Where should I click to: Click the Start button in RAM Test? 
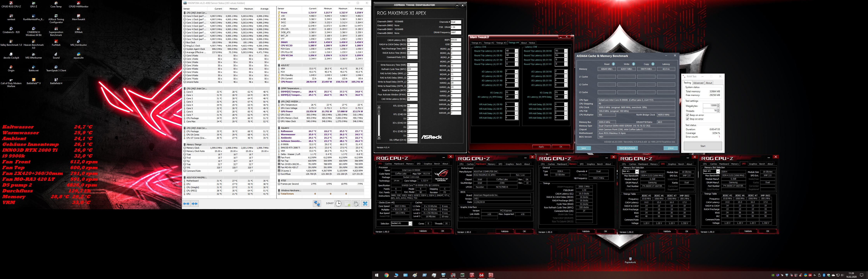[703, 146]
